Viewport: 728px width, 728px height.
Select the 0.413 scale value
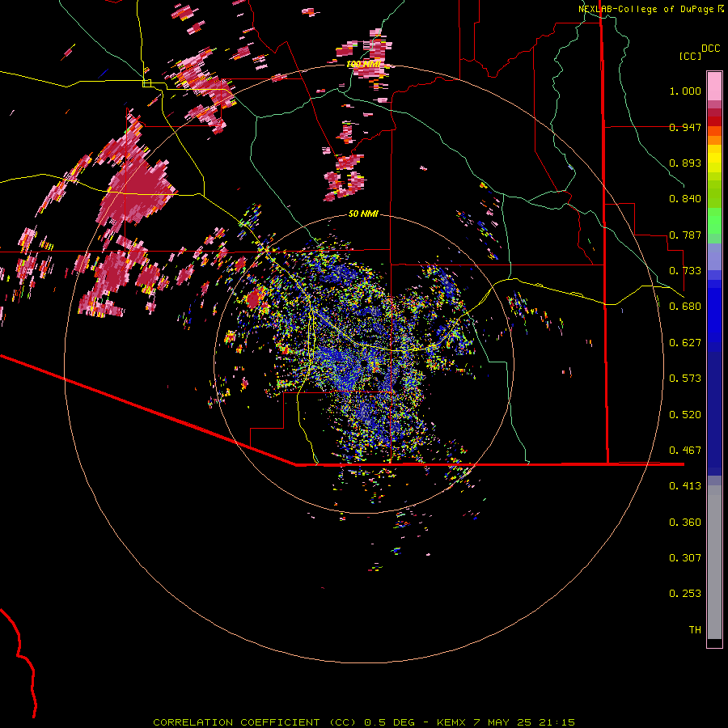click(685, 486)
